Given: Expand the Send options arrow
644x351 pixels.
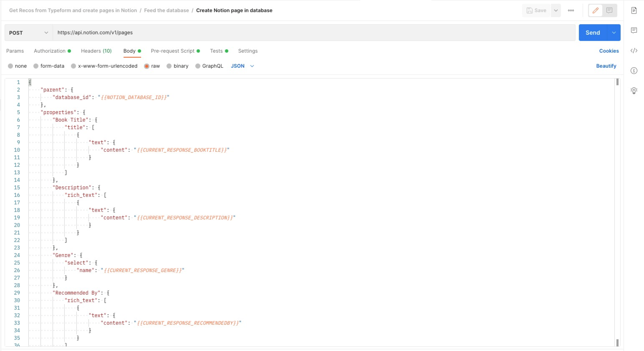Looking at the screenshot, I should (x=614, y=33).
